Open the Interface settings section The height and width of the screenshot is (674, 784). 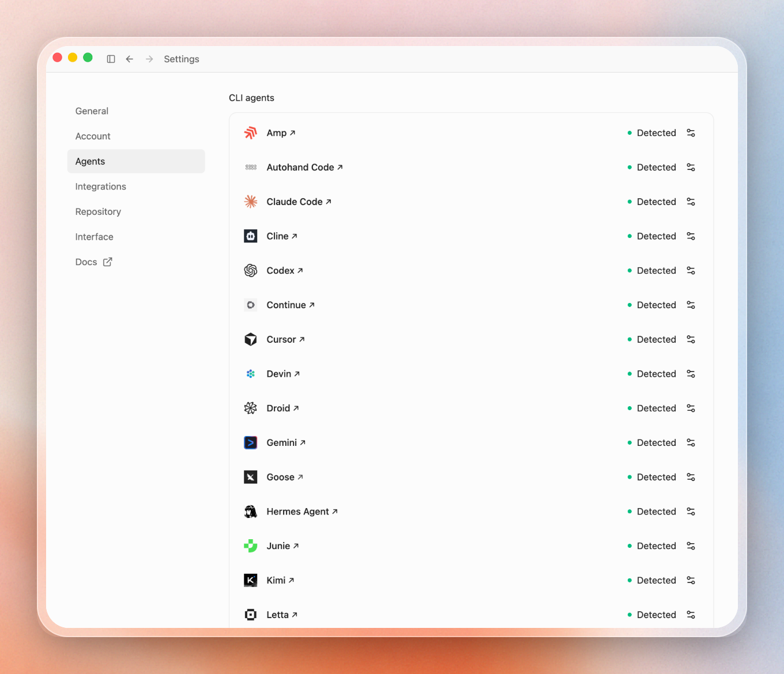coord(136,237)
